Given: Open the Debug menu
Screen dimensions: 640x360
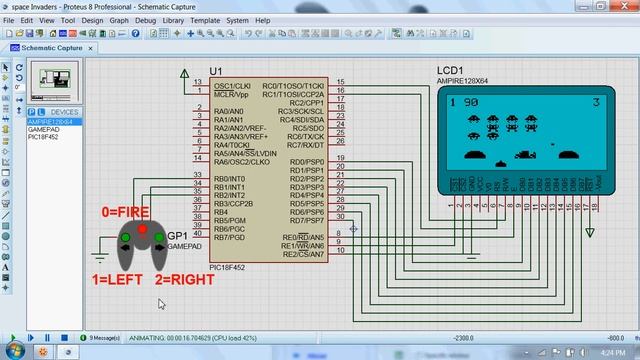Looking at the screenshot, I should point(145,20).
